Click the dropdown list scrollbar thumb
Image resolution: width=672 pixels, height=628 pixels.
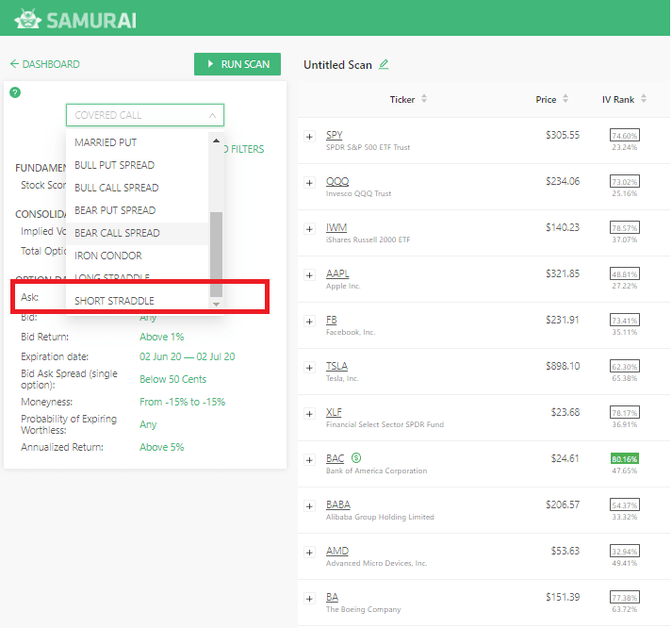click(216, 255)
